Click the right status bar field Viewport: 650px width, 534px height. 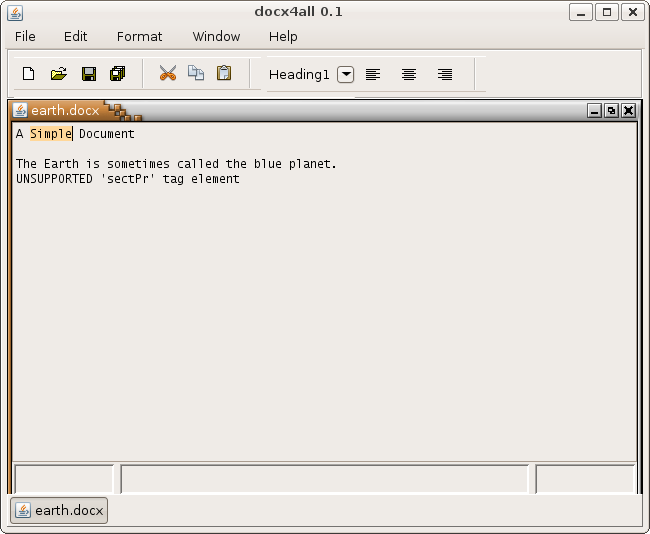click(585, 479)
